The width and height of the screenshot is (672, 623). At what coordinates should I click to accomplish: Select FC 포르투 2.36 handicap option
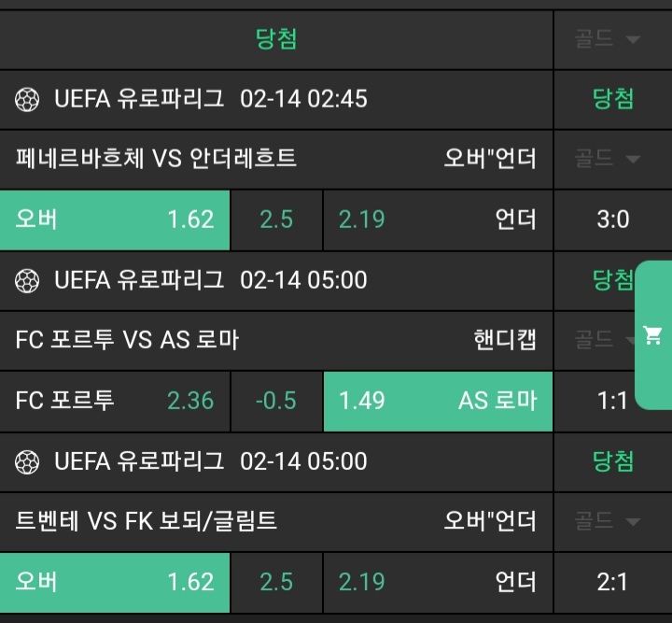tap(115, 401)
